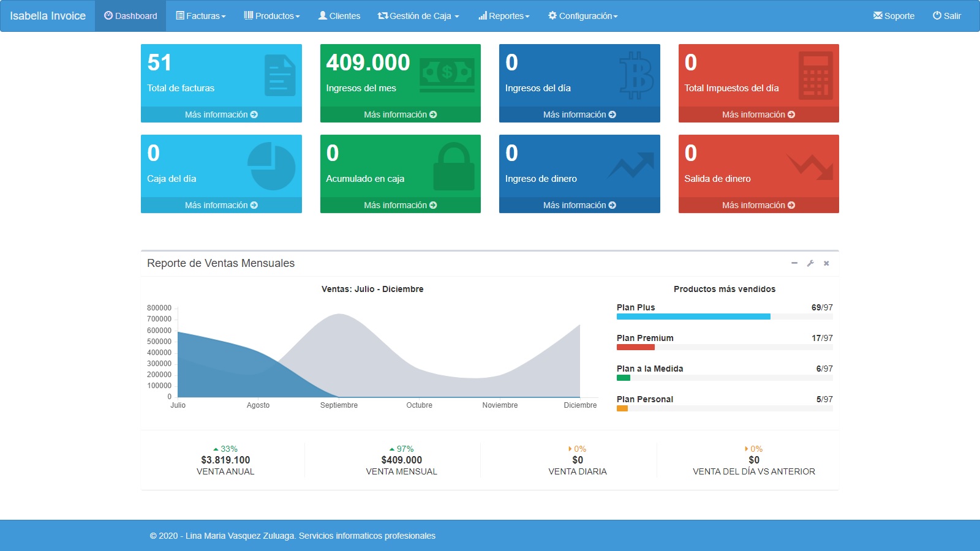Select the Dashboard menu item

[130, 16]
